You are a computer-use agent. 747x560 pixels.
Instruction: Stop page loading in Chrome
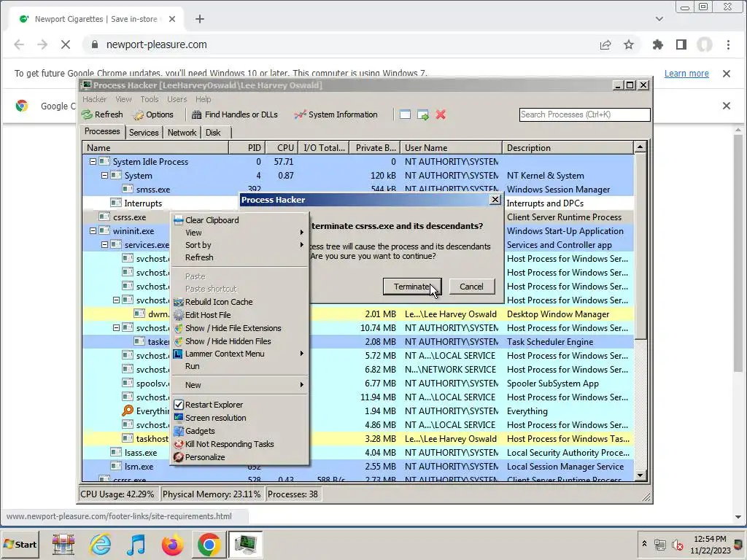[x=66, y=44]
